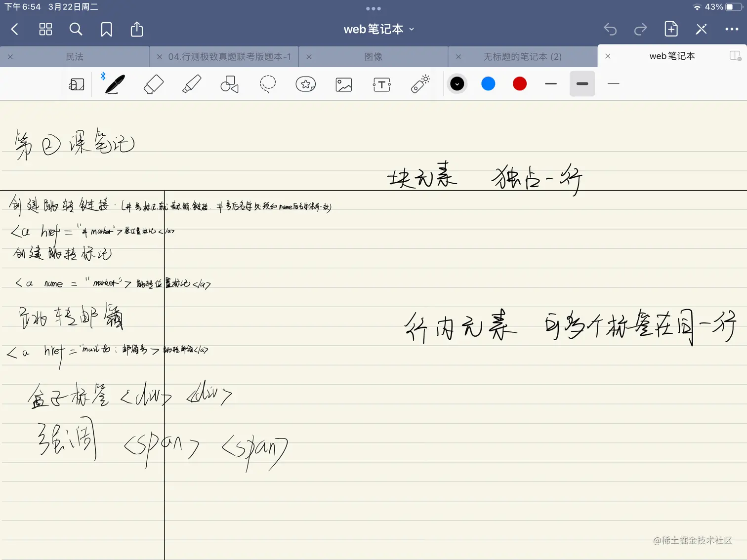The height and width of the screenshot is (560, 747).
Task: Toggle the zoom window tool
Action: 77,84
